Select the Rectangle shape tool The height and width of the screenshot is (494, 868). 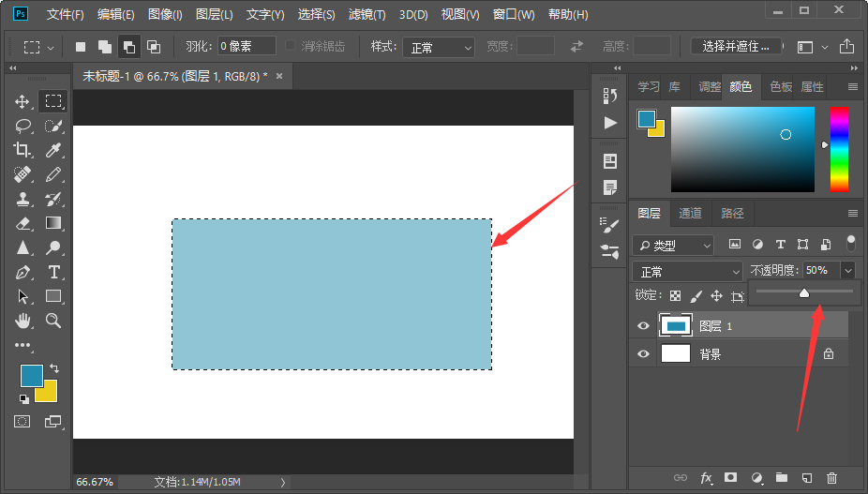[x=53, y=295]
